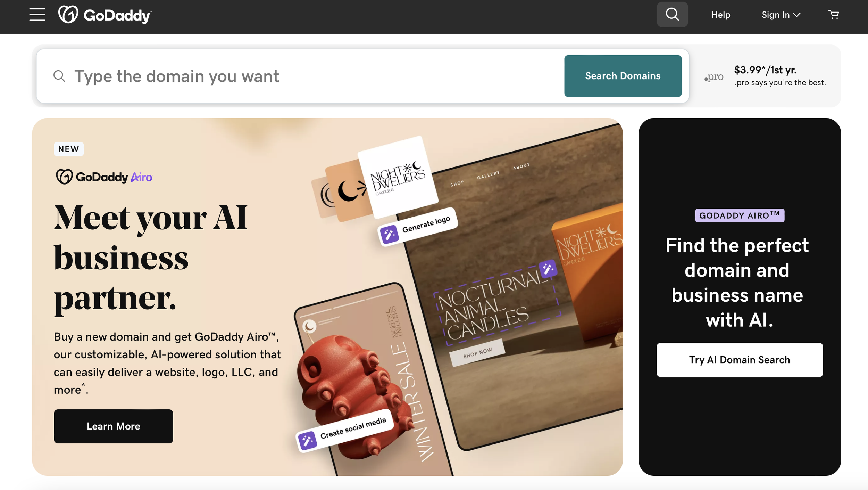Open site search with magnifier icon
The height and width of the screenshot is (490, 868).
pos(672,15)
